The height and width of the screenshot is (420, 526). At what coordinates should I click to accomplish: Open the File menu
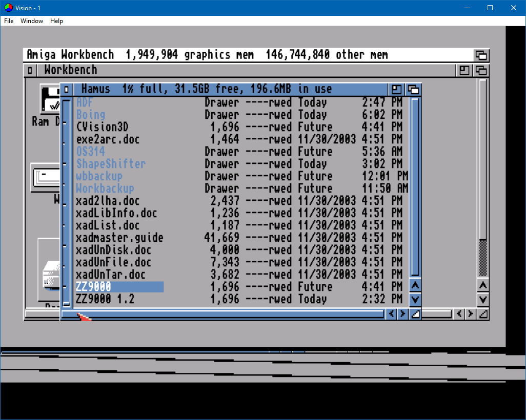pyautogui.click(x=9, y=21)
